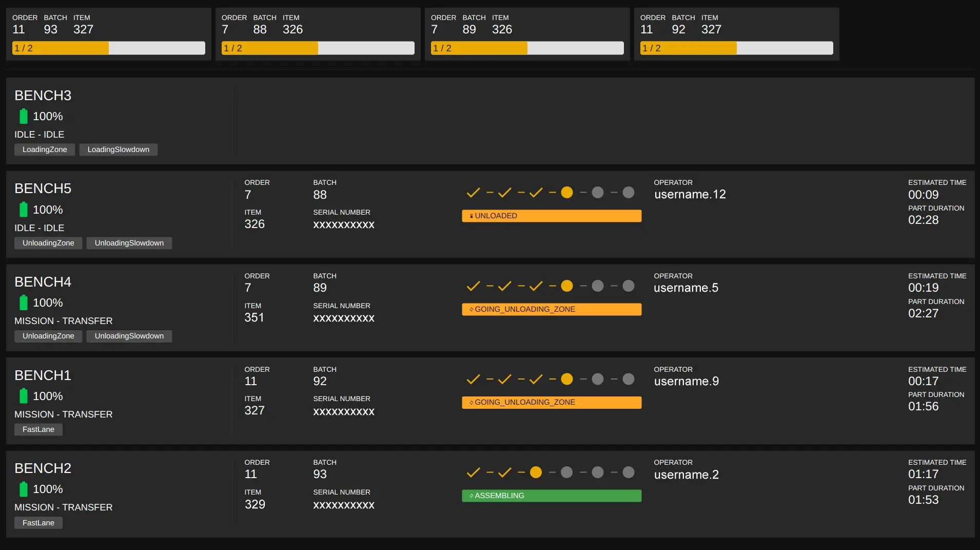Click the BENCH1 title

click(x=43, y=375)
